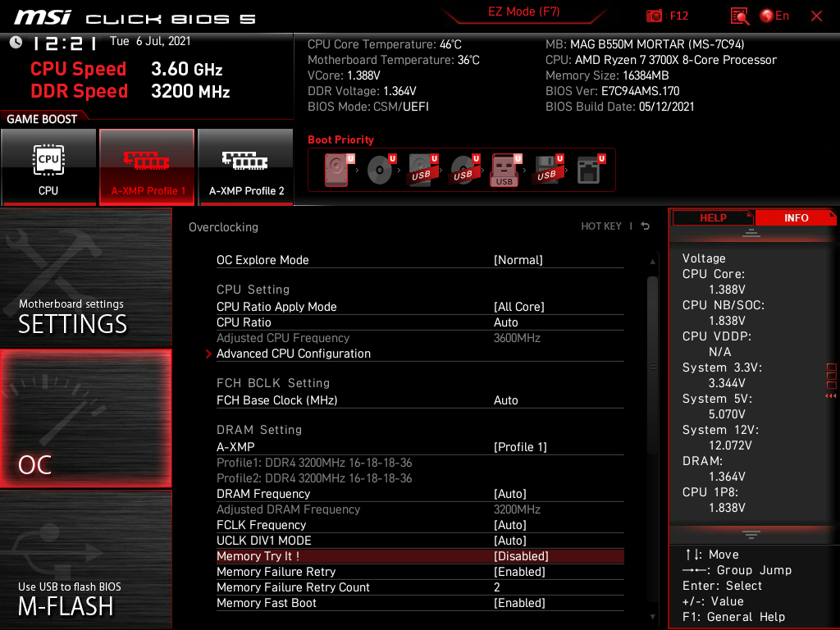Click the Adjusted DRAM Frequency 3200MHz row
Viewport: 840px width, 630px height.
click(x=420, y=509)
